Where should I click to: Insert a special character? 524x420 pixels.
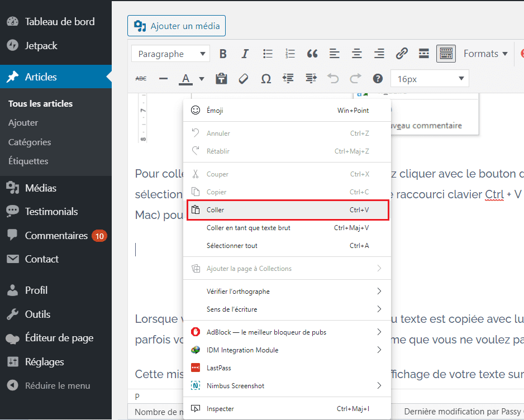(x=266, y=79)
